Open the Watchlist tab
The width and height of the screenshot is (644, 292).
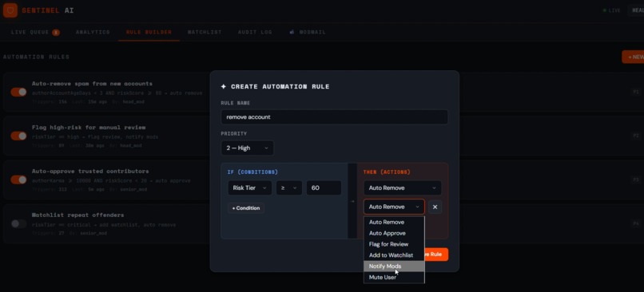click(205, 32)
